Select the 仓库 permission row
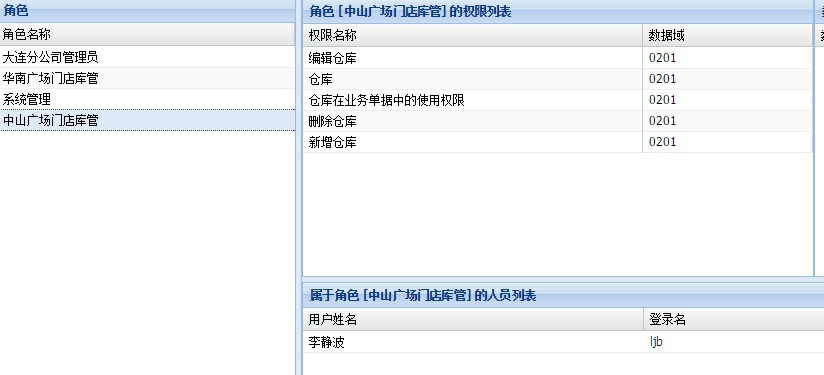Image resolution: width=824 pixels, height=375 pixels. 558,79
